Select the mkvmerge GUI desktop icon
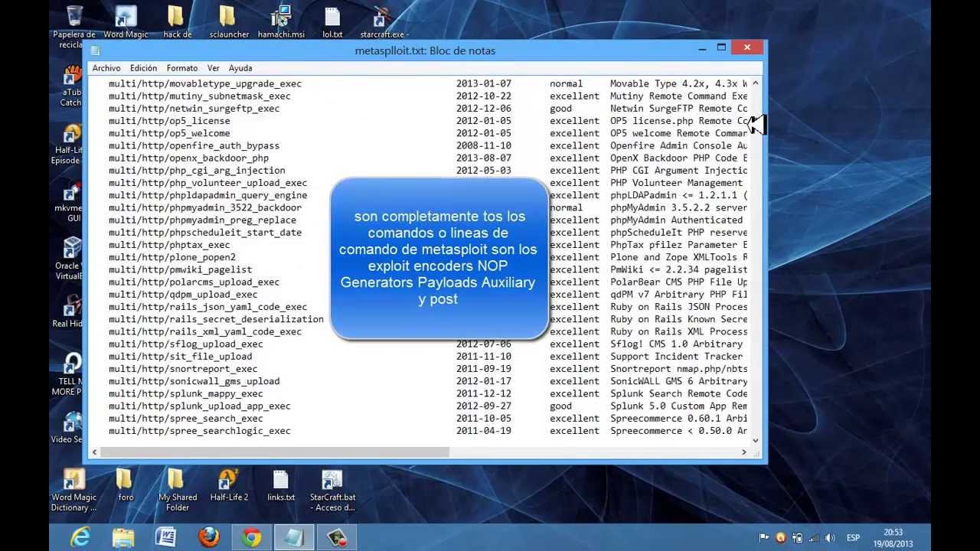980x551 pixels. click(x=70, y=203)
